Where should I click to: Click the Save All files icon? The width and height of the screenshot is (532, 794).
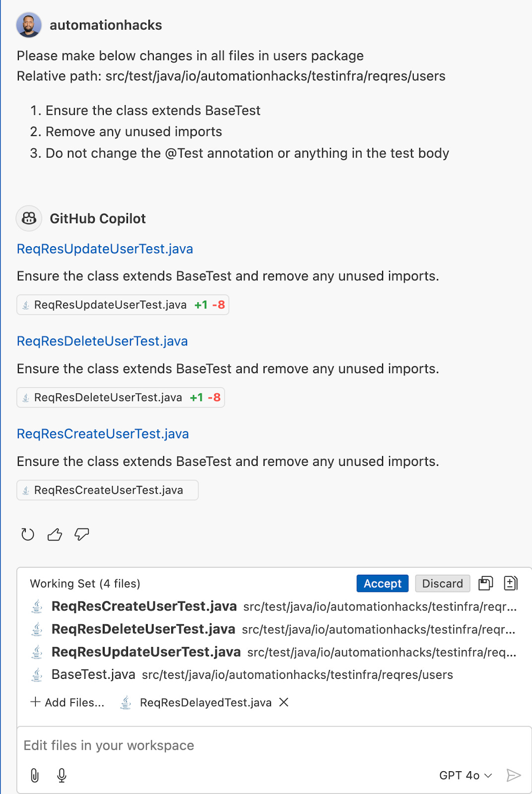click(x=485, y=583)
